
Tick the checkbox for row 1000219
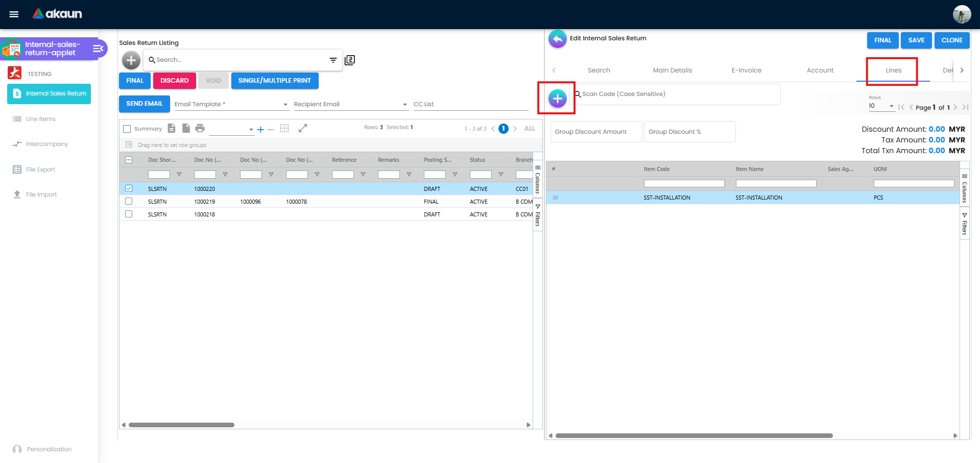pyautogui.click(x=129, y=201)
